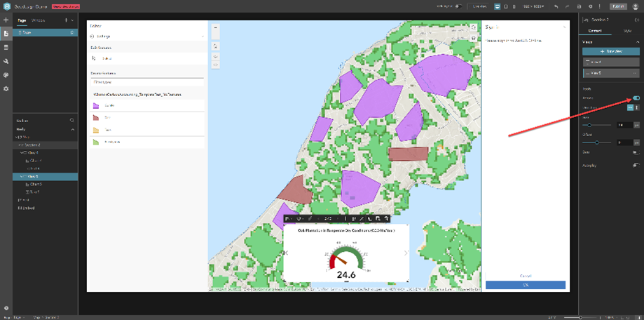Open the user account avatar

636,6
